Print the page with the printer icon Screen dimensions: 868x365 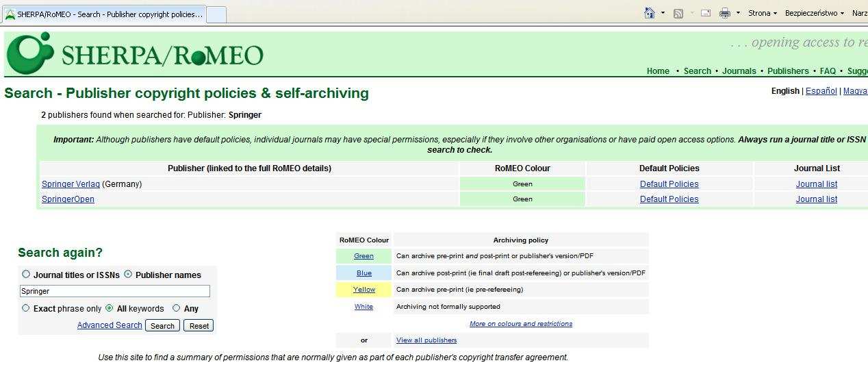click(x=725, y=13)
